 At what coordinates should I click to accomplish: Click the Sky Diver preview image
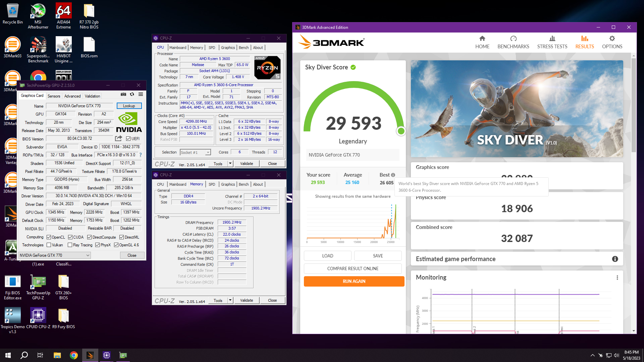[517, 109]
